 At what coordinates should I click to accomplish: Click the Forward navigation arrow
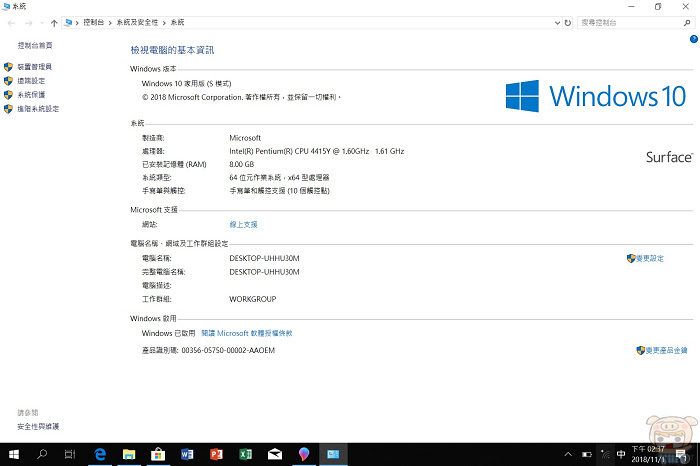[29, 23]
